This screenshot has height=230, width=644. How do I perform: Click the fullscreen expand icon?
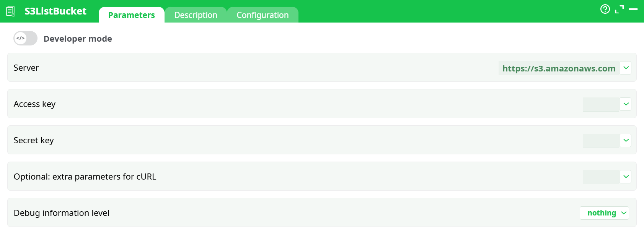(619, 9)
